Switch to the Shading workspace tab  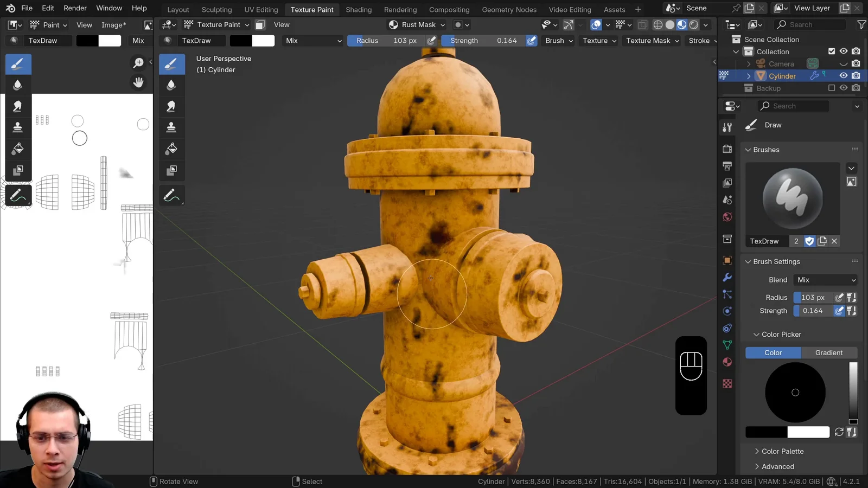[x=359, y=9]
